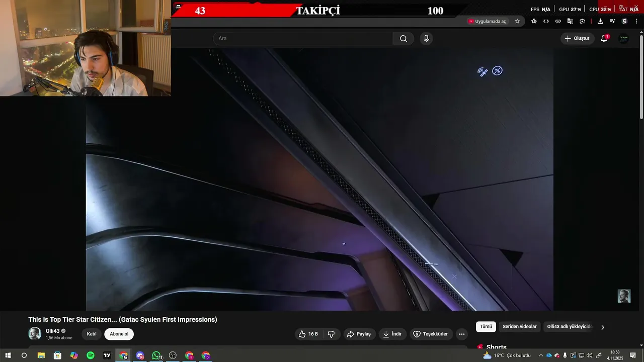
Task: Open WhatsApp from the taskbar
Action: point(156,355)
